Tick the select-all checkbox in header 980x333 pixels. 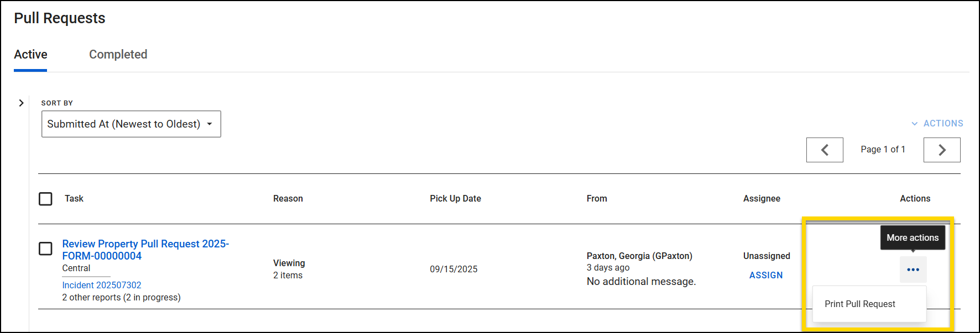coord(45,199)
